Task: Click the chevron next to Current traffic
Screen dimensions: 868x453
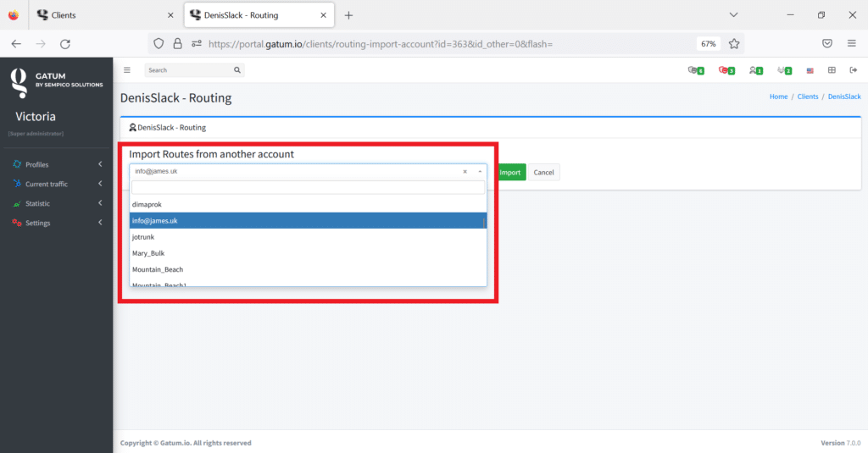Action: [100, 184]
